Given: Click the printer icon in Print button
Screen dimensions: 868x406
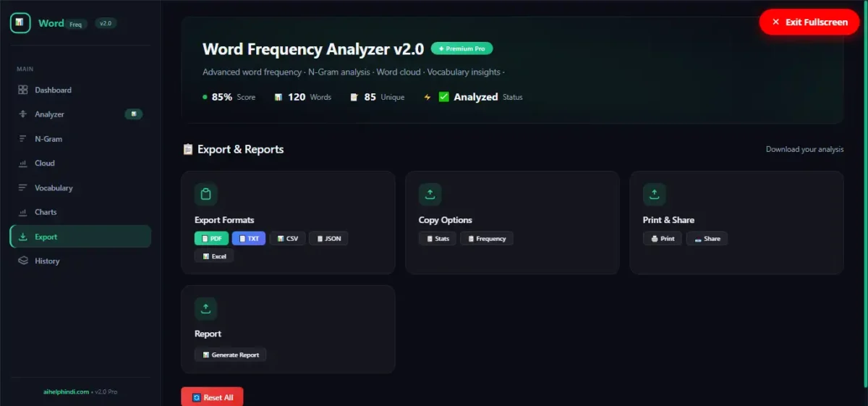Looking at the screenshot, I should 654,238.
